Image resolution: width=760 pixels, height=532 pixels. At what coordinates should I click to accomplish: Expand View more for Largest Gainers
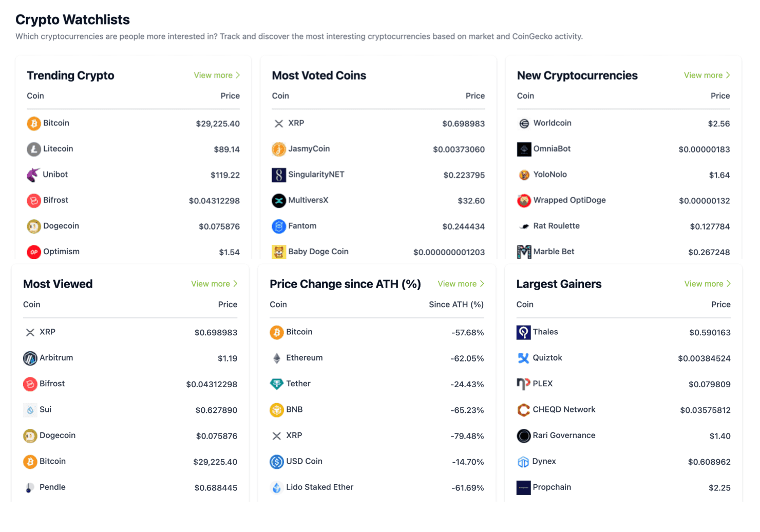(707, 284)
